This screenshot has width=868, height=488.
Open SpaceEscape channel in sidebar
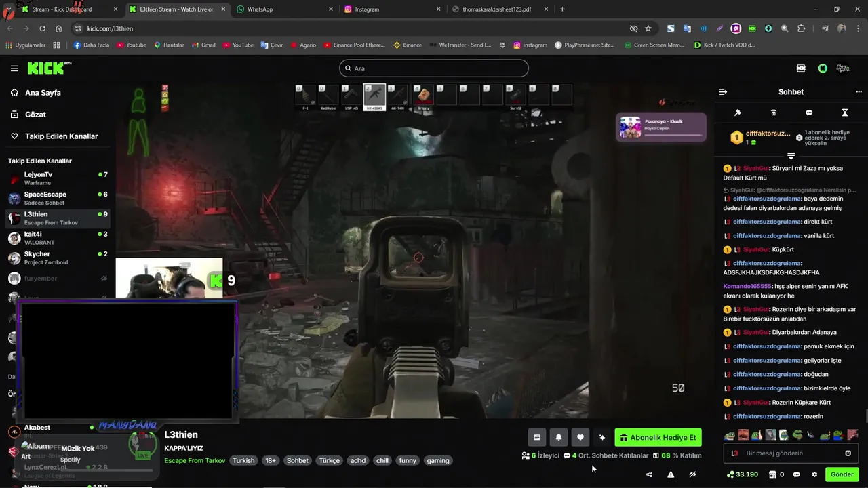(x=58, y=199)
